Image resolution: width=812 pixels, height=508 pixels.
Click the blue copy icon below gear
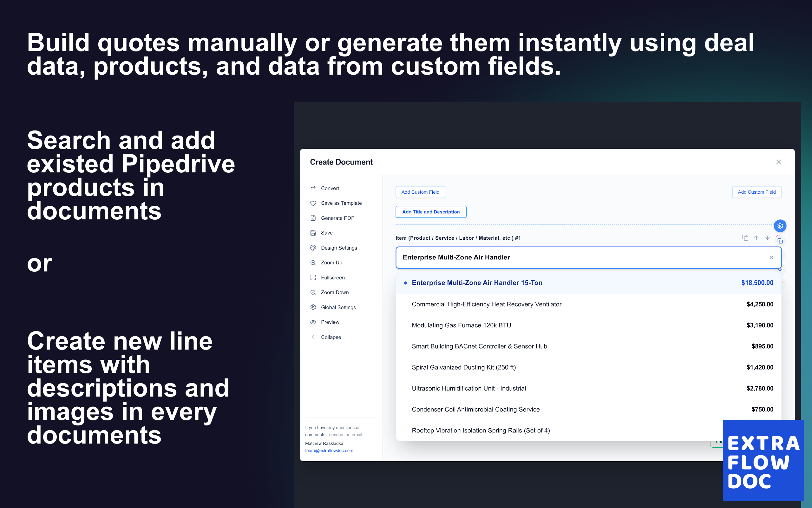(780, 241)
